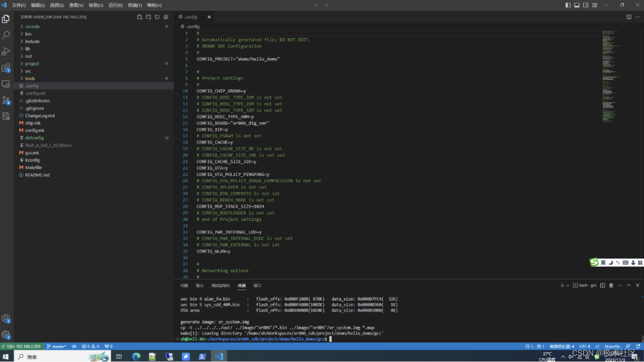The height and width of the screenshot is (362, 644).
Task: Open the 终端(T) menu
Action: click(135, 5)
